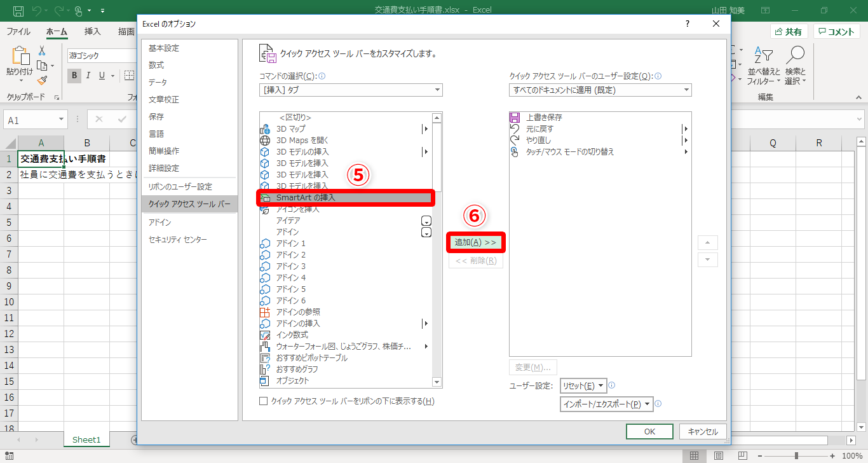Switch to the 挿入 ribbon tab
Viewport: 868px width, 463px height.
click(93, 31)
